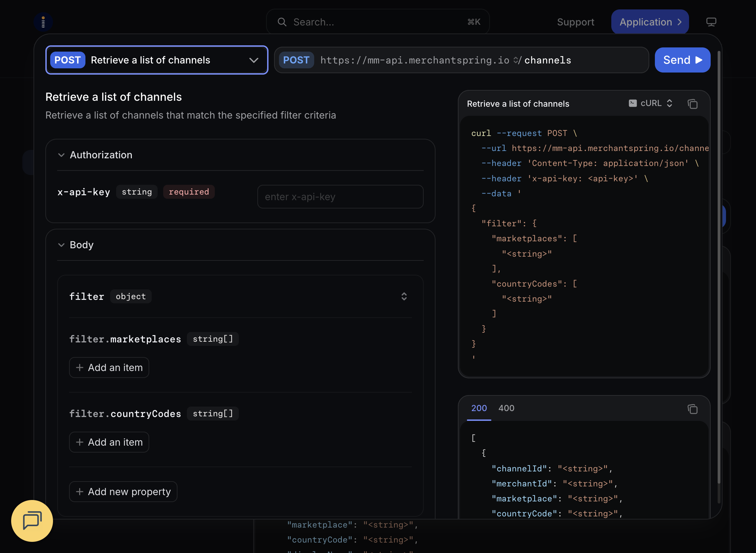Add an item to filter.marketplaces
The image size is (756, 553).
(x=109, y=368)
